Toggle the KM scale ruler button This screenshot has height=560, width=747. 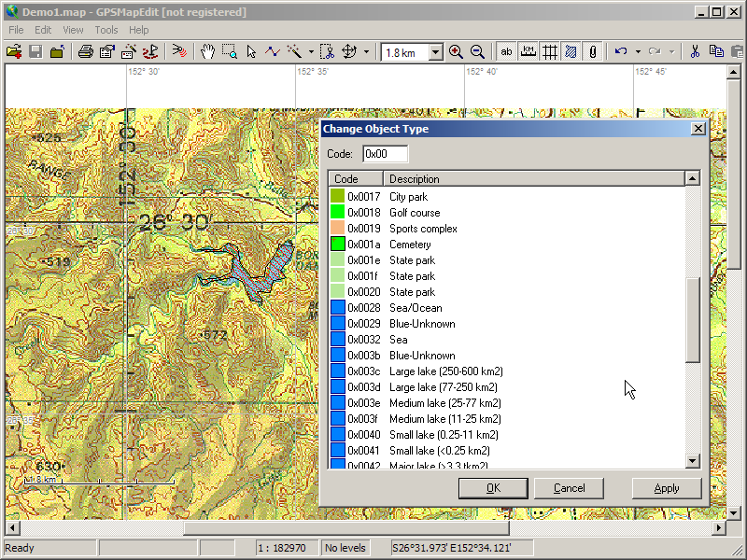coord(529,52)
